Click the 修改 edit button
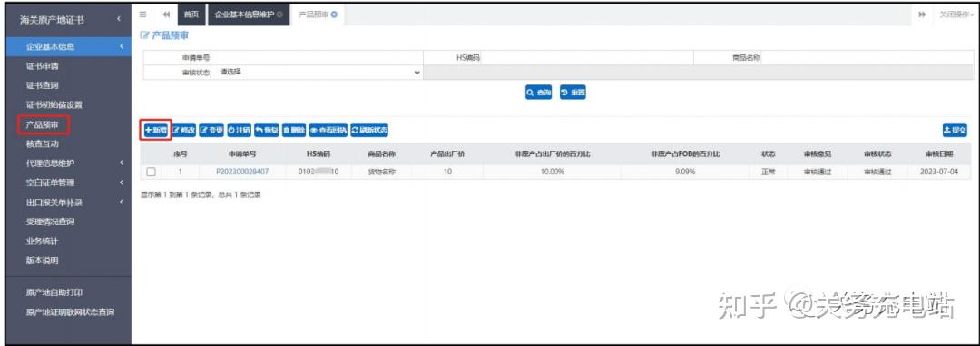980x346 pixels. point(183,130)
